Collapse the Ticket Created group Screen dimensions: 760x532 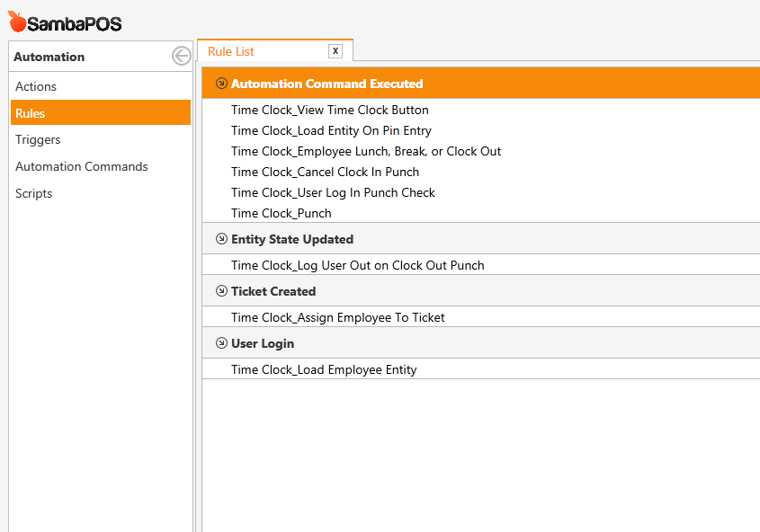point(221,291)
